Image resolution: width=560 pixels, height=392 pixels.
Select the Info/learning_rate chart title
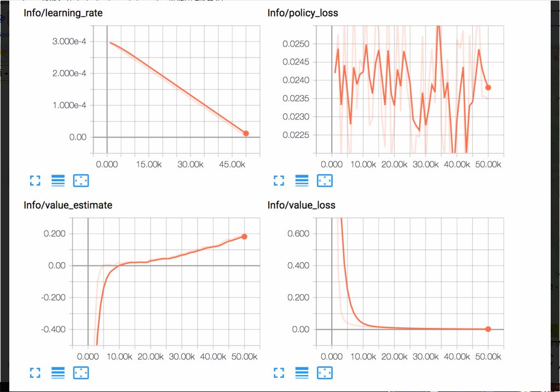click(x=63, y=13)
